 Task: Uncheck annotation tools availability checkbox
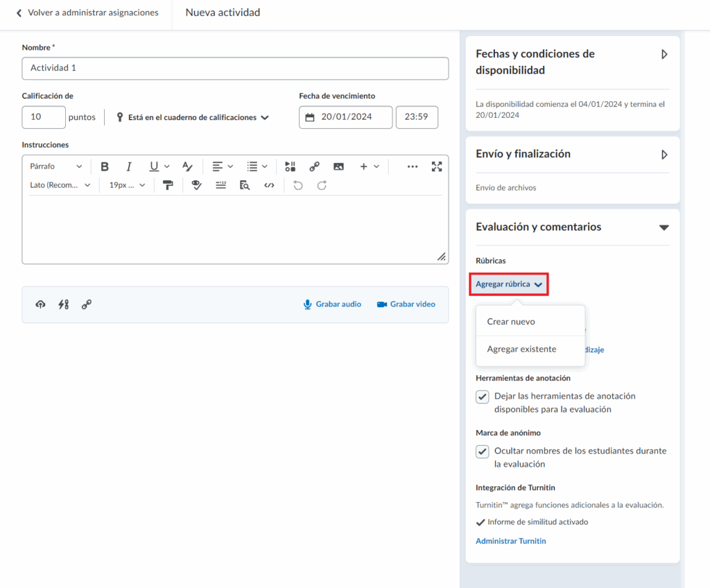pyautogui.click(x=483, y=397)
